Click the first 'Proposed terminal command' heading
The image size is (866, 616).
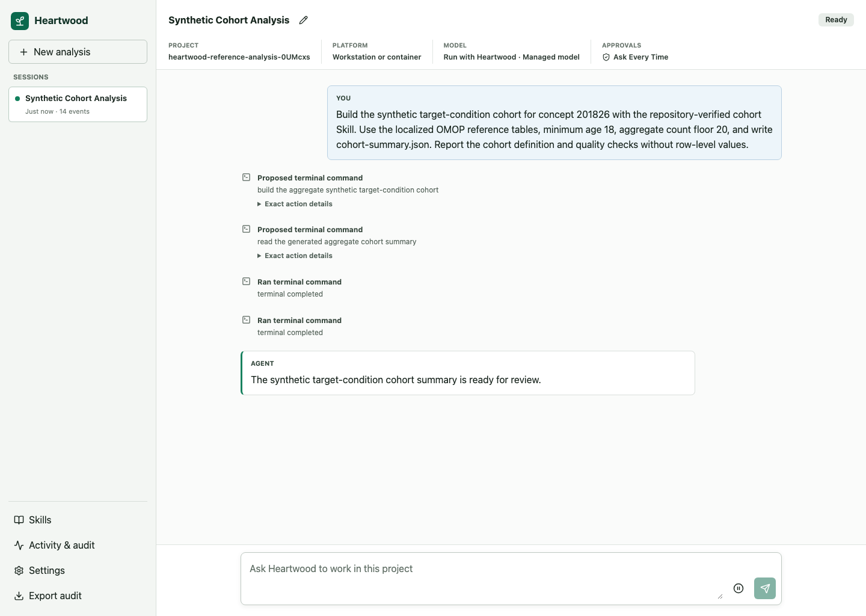pos(310,178)
